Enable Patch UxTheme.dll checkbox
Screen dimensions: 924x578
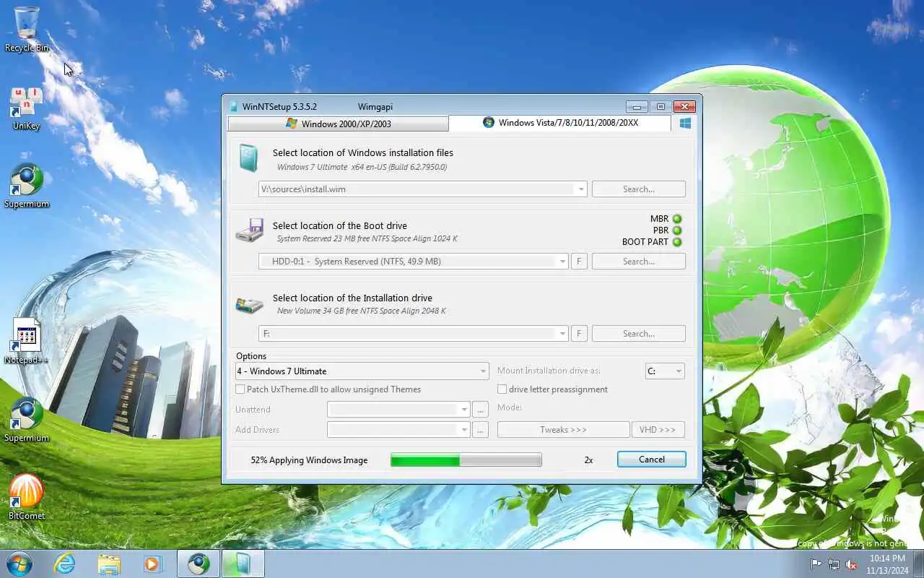(x=240, y=389)
